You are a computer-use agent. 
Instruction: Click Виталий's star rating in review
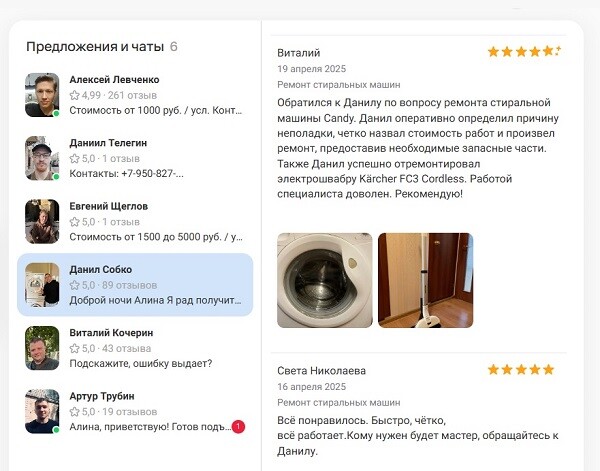pyautogui.click(x=523, y=52)
